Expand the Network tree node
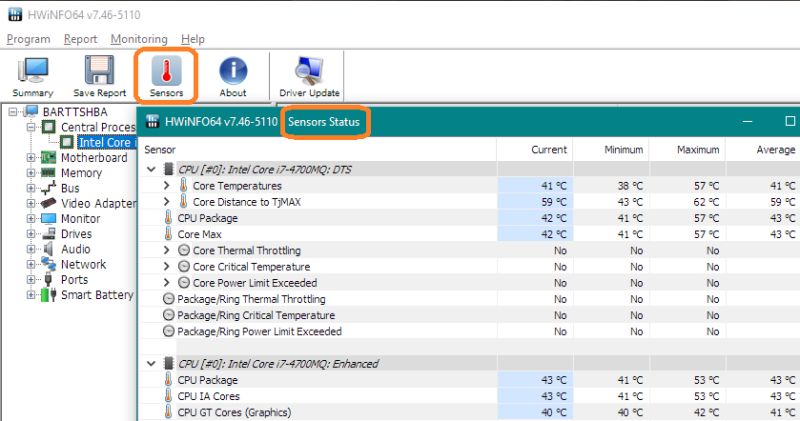800x421 pixels. (31, 264)
